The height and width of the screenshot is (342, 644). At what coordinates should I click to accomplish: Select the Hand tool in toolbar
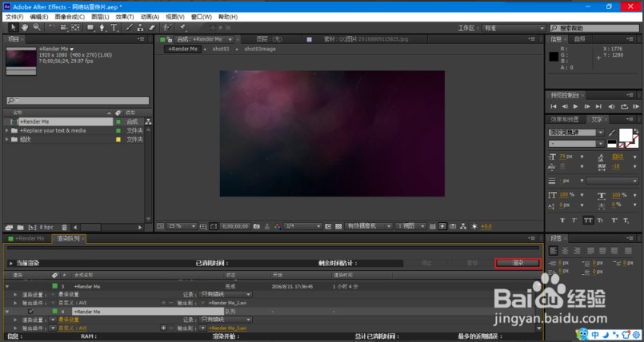coord(26,27)
